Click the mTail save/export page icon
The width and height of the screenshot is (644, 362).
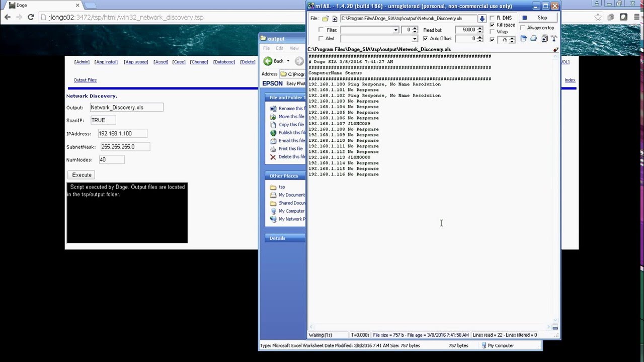[x=523, y=38]
